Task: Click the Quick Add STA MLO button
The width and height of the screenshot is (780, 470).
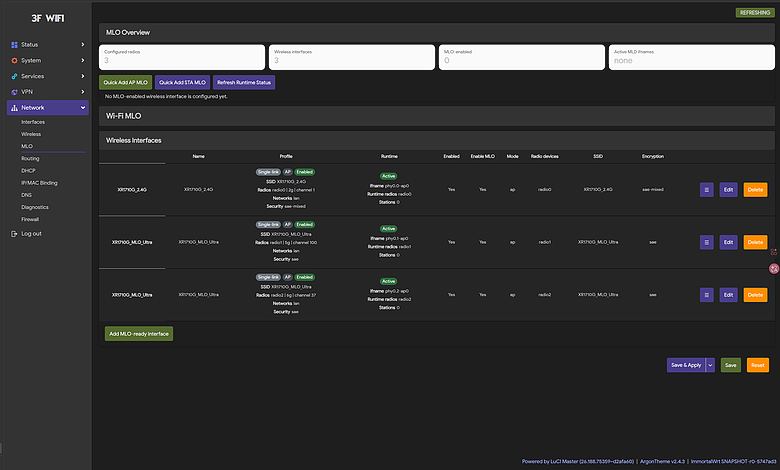Action: [x=182, y=83]
